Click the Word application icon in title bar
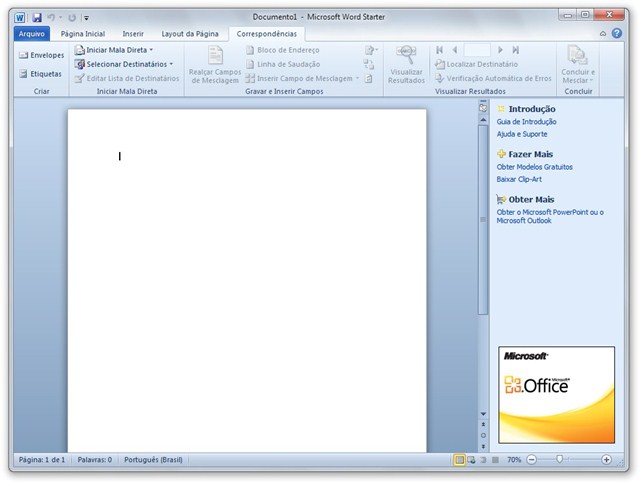 coord(20,18)
